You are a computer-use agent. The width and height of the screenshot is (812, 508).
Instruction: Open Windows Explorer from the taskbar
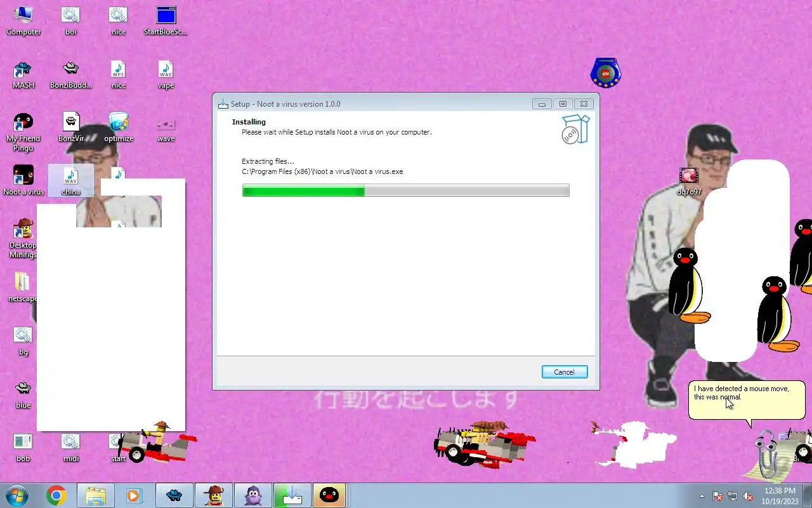(95, 495)
